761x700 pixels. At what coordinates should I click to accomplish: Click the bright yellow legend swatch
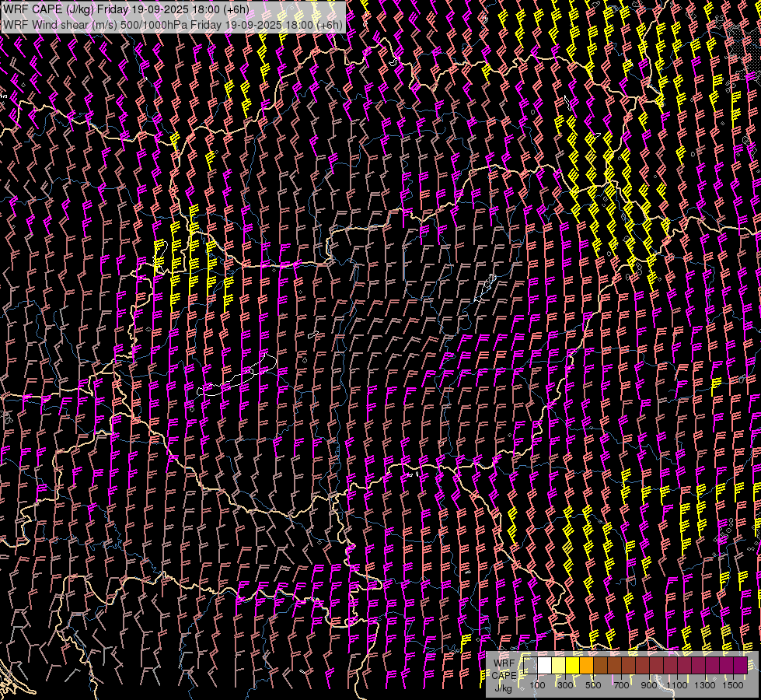[x=573, y=666]
